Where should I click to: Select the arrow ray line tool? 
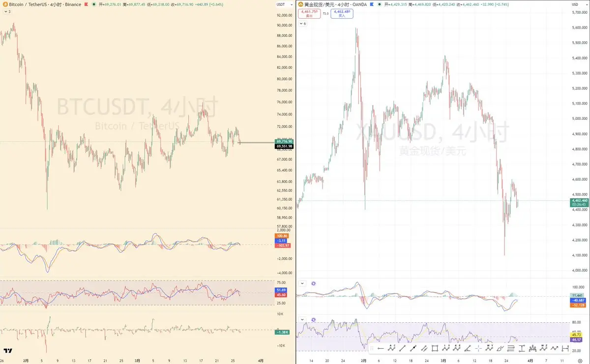[x=413, y=348]
